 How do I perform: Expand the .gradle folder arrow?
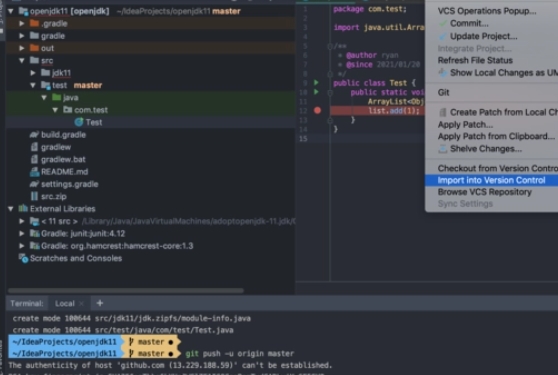(x=22, y=23)
